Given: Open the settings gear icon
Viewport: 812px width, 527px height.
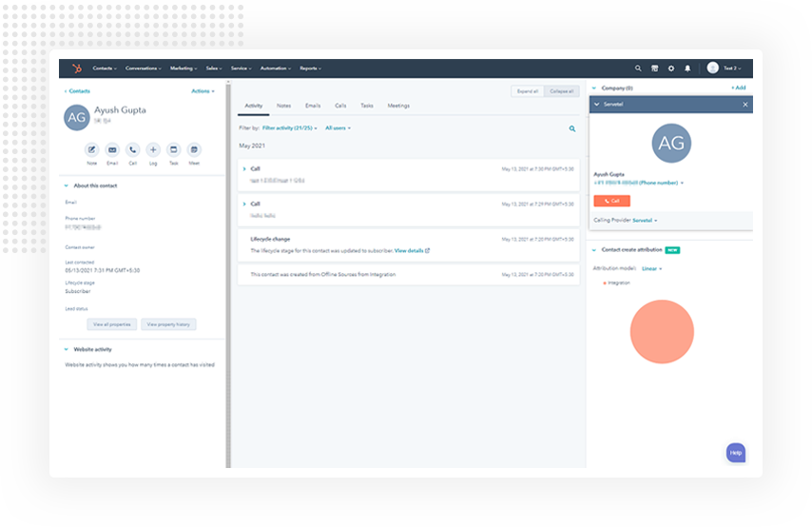Looking at the screenshot, I should pos(671,68).
